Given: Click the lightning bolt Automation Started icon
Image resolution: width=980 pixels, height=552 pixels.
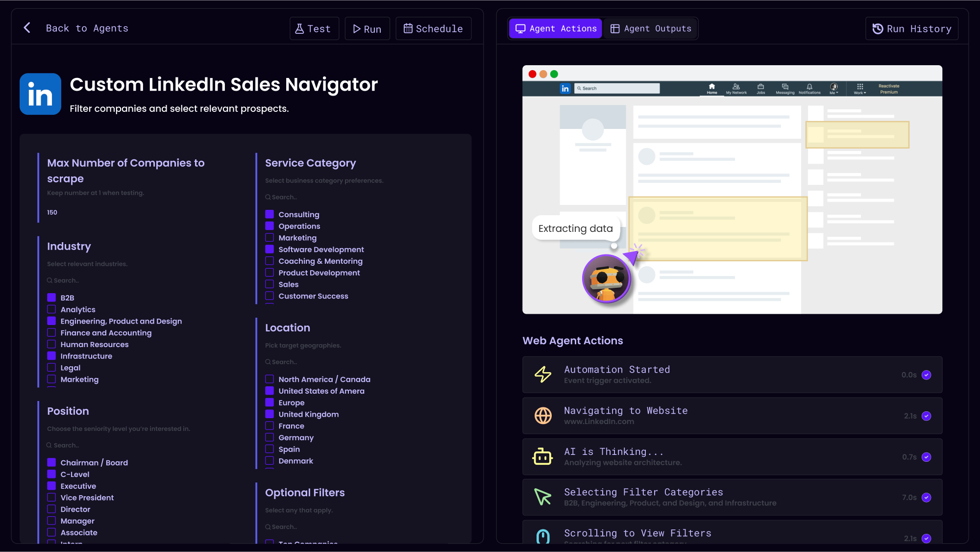Looking at the screenshot, I should pos(543,375).
